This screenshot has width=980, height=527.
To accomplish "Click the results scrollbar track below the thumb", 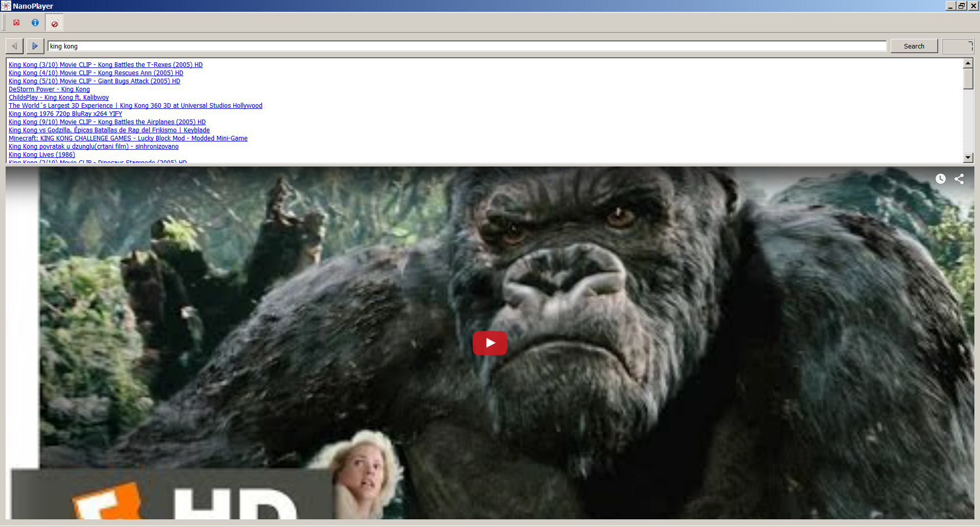I will pos(968,121).
